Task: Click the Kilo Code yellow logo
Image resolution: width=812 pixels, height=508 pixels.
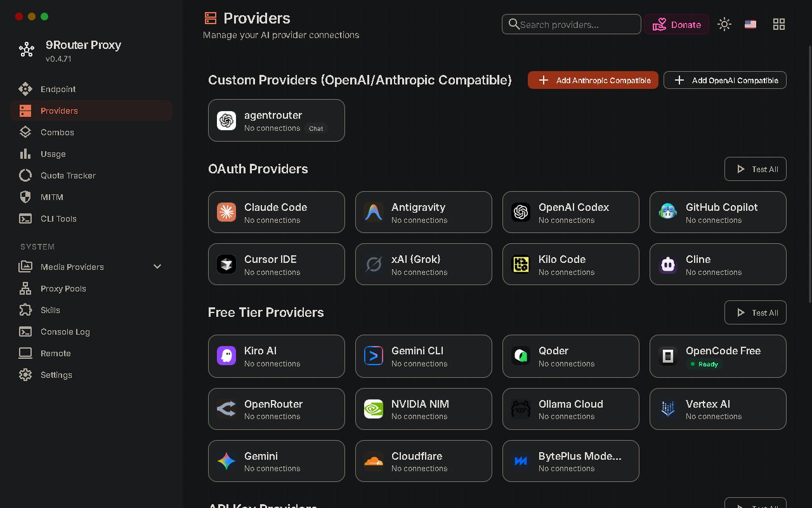Action: (x=521, y=264)
